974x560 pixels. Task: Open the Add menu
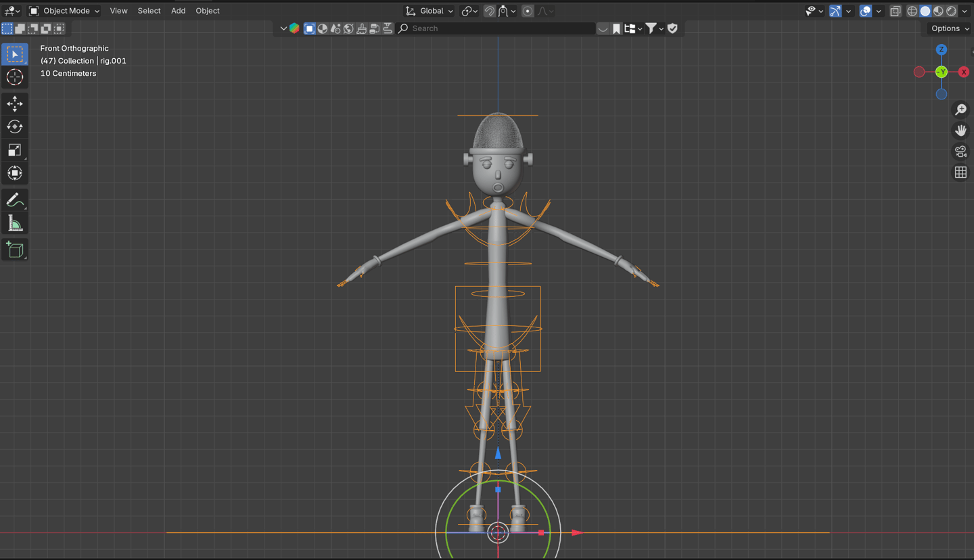click(x=178, y=11)
